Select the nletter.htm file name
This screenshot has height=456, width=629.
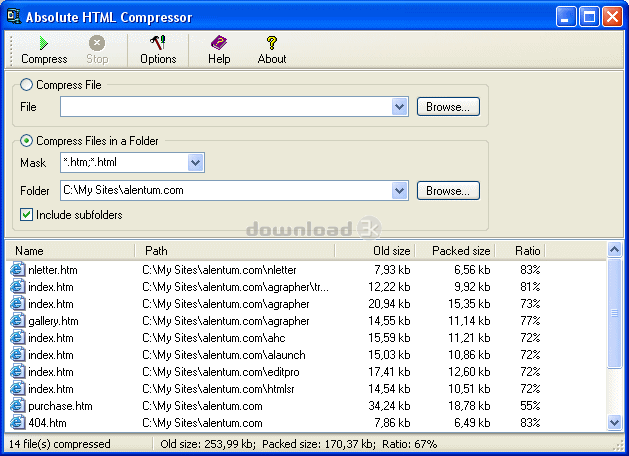(53, 270)
